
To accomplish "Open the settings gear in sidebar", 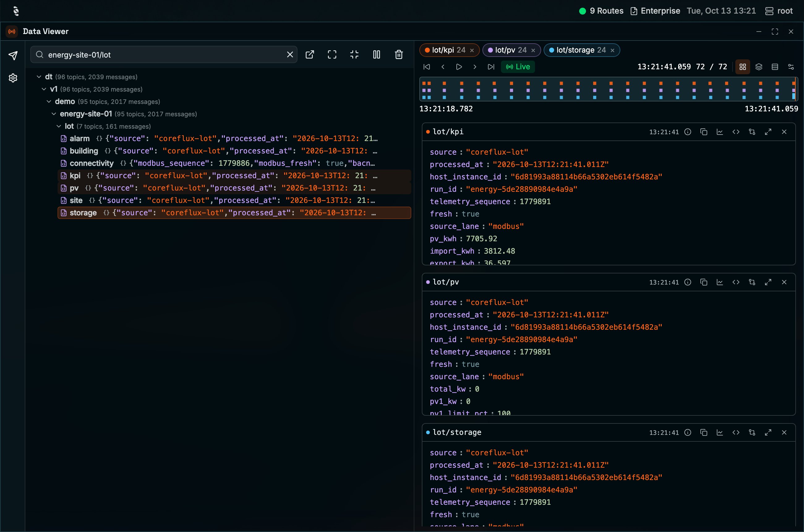I will point(13,78).
